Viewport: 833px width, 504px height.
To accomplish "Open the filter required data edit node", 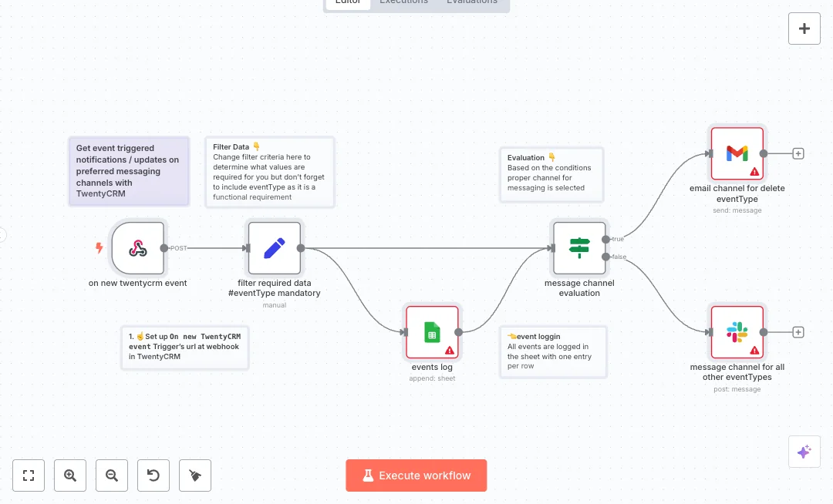I will (274, 248).
